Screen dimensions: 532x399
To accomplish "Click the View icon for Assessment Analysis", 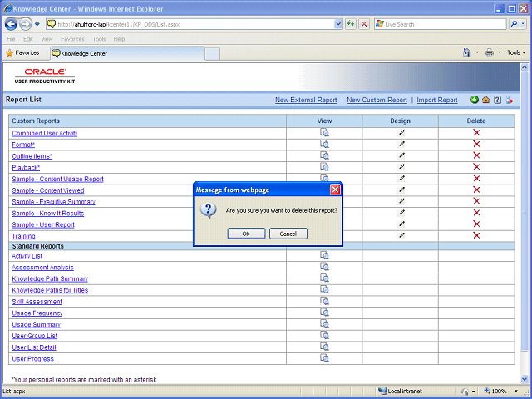I will [324, 267].
